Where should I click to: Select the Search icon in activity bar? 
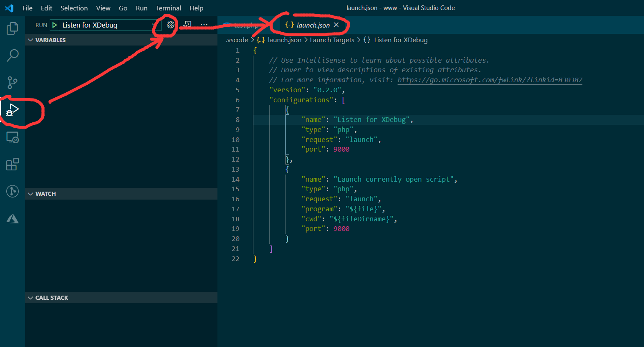pos(12,55)
